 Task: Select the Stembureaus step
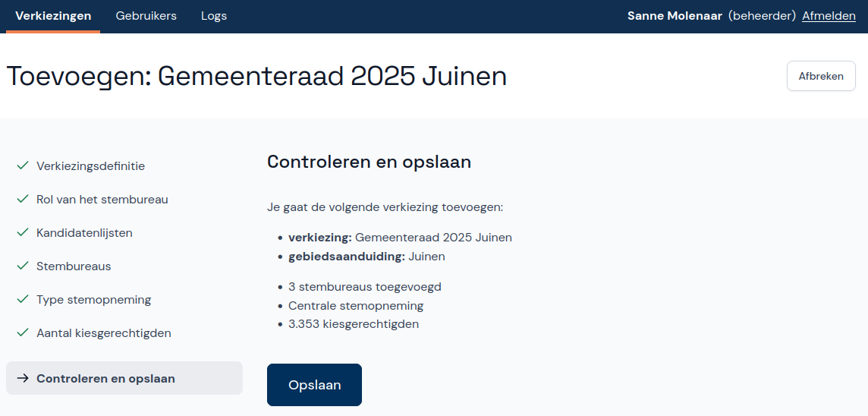(74, 266)
